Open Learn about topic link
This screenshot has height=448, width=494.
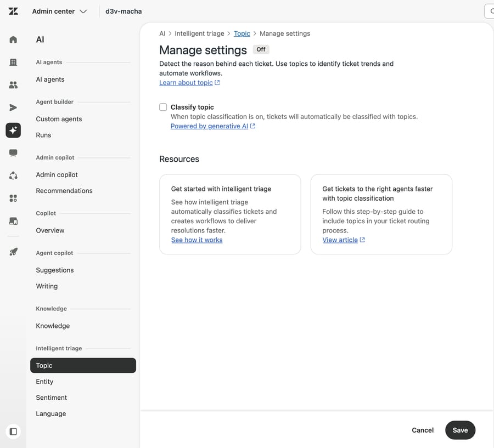[186, 82]
